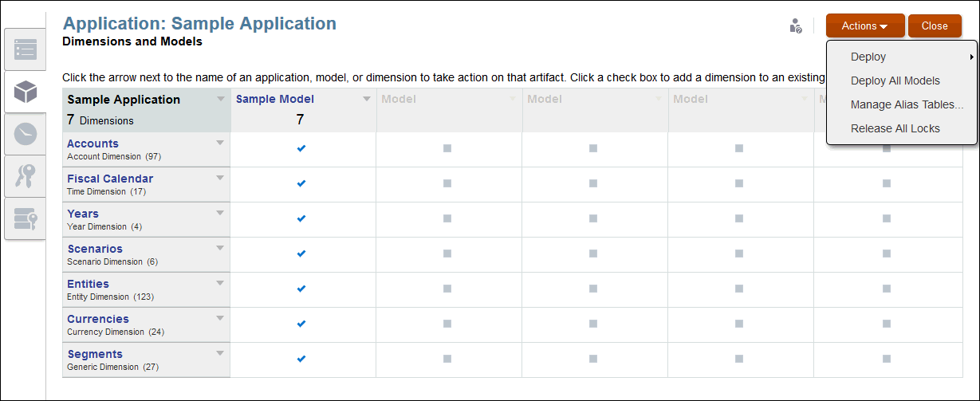Expand the Deploy submenu
This screenshot has height=401, width=980.
(x=901, y=57)
